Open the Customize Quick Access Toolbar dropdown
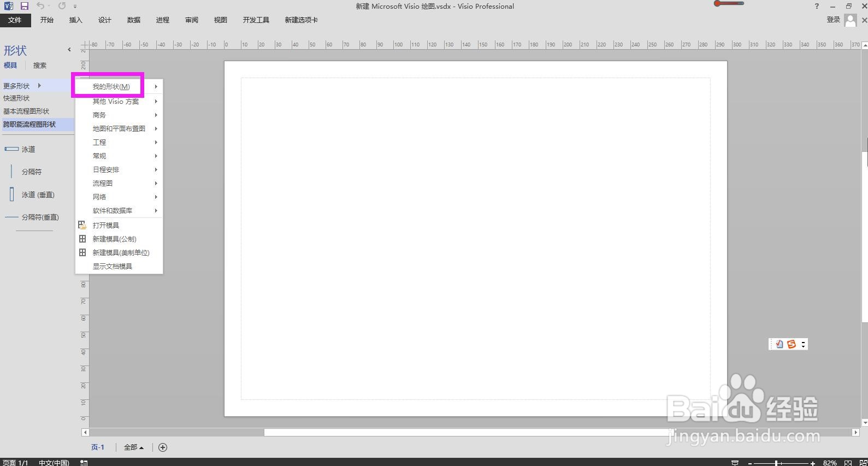Screen dimensions: 868x466 click(x=75, y=7)
